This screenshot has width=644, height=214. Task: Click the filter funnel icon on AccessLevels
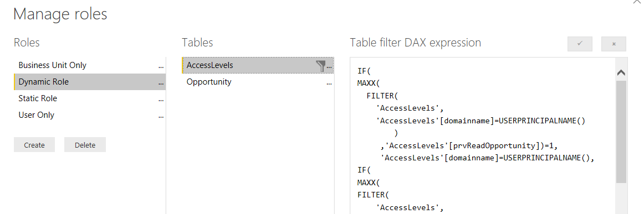point(321,66)
